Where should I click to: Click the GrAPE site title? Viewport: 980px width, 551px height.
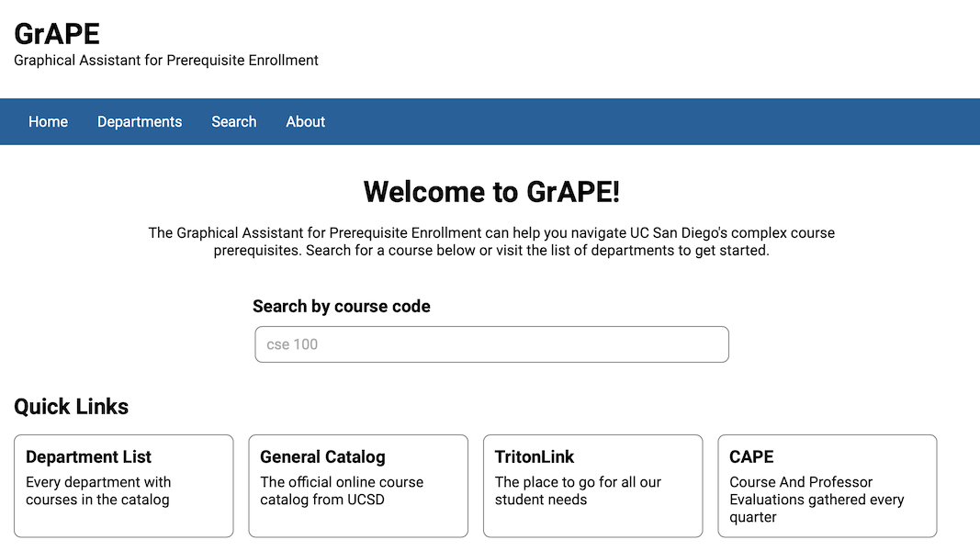tap(57, 34)
